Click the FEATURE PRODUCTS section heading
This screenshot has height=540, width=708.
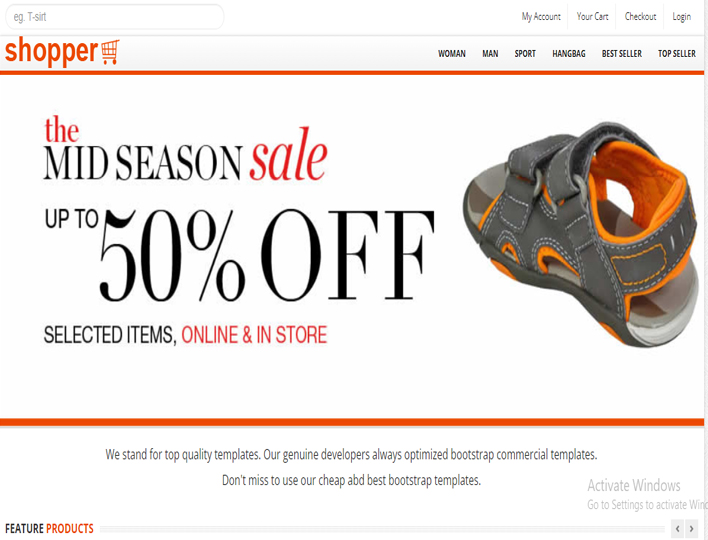pyautogui.click(x=49, y=528)
